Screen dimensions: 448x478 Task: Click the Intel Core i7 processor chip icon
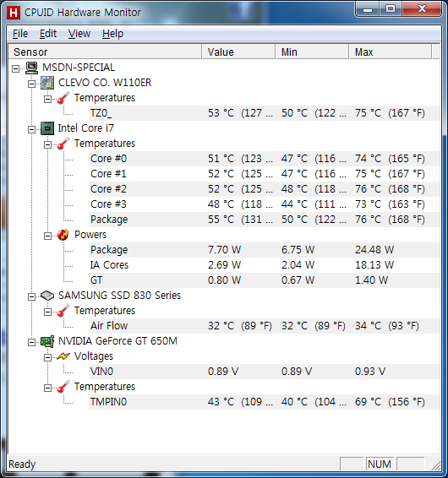tap(47, 128)
